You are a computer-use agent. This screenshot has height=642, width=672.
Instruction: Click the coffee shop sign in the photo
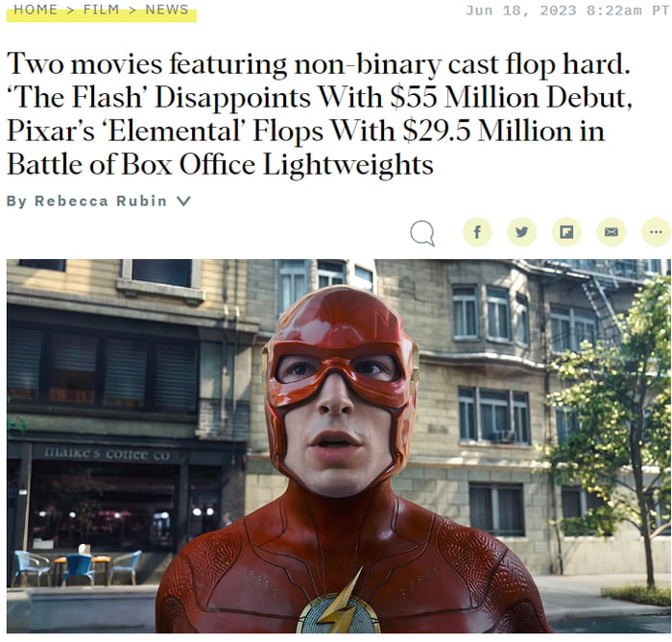point(108,454)
